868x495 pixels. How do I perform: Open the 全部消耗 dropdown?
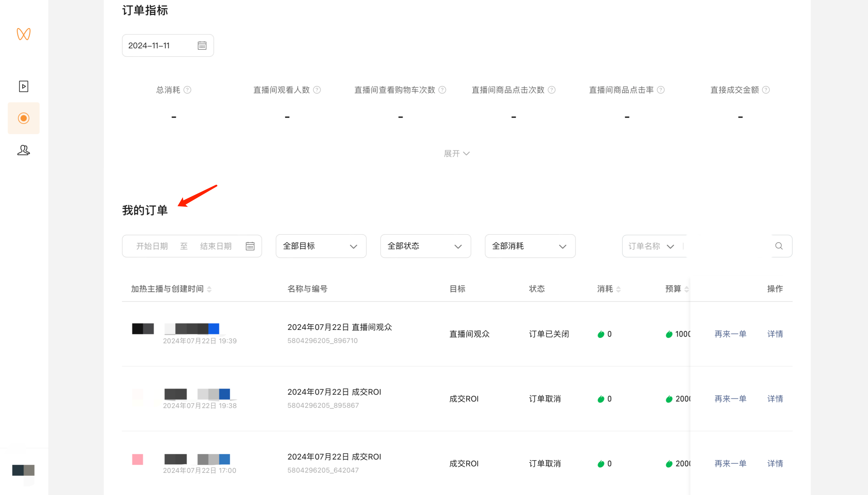[x=530, y=246]
